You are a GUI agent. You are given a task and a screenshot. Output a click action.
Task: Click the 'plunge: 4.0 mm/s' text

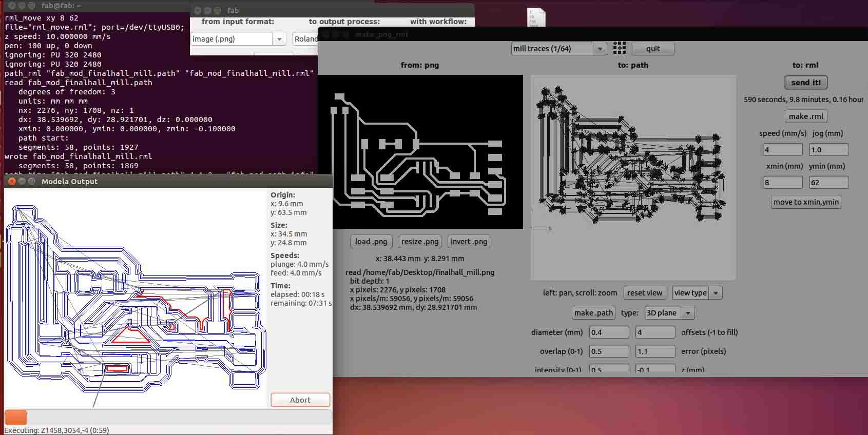click(300, 264)
